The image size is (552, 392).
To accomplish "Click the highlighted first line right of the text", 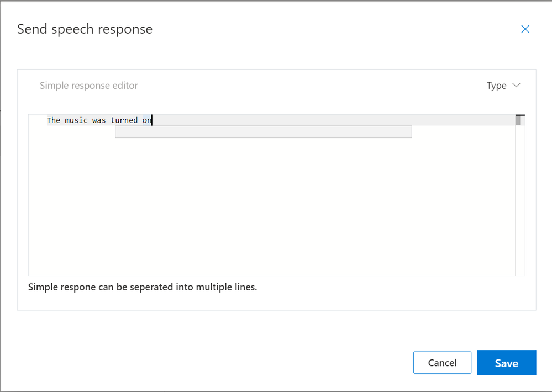I will pyautogui.click(x=332, y=120).
